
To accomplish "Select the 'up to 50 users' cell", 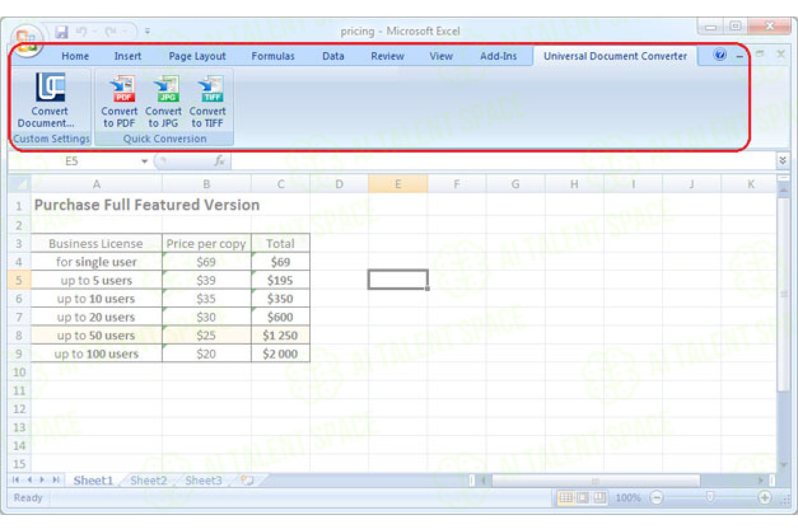I will (x=96, y=336).
